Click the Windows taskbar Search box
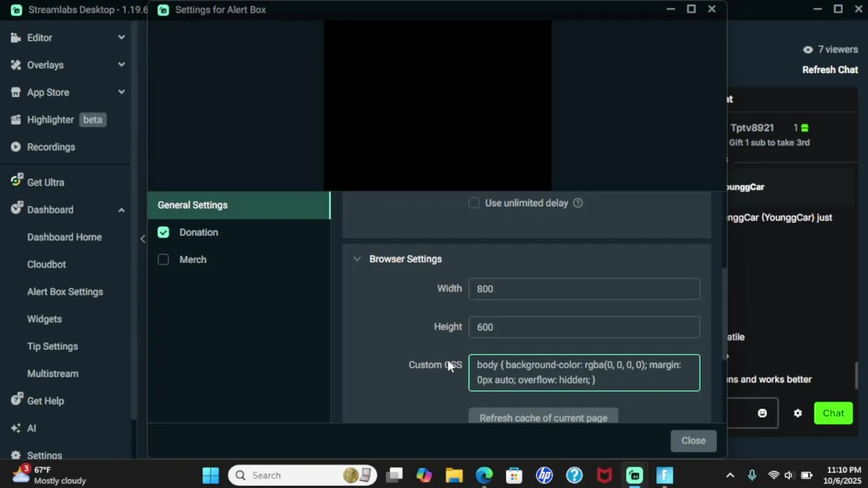 (302, 475)
